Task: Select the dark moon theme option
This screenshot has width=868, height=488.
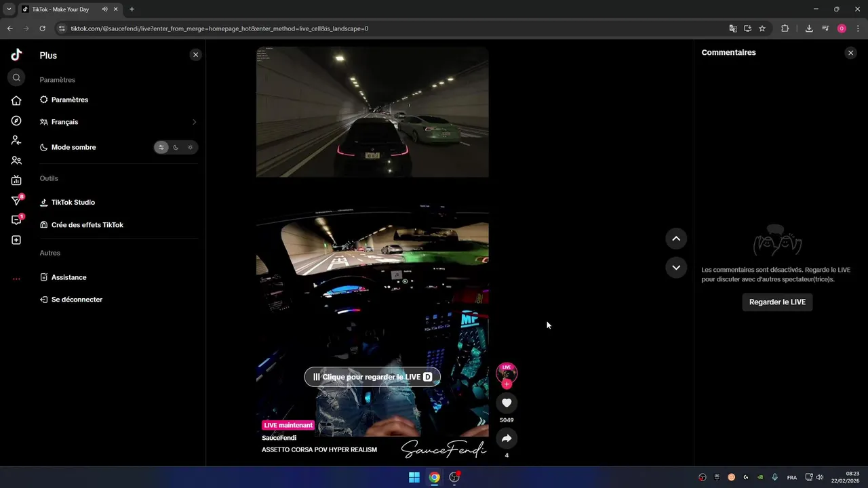Action: (x=176, y=147)
